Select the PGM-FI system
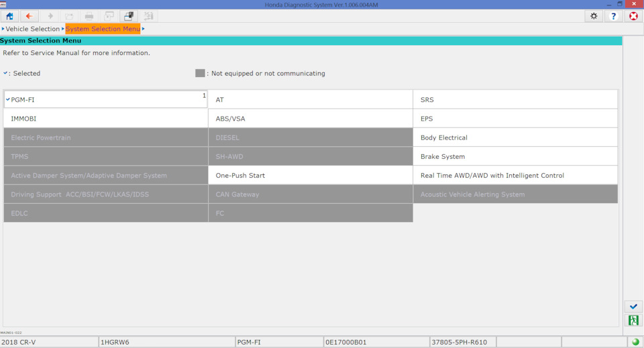 (105, 99)
